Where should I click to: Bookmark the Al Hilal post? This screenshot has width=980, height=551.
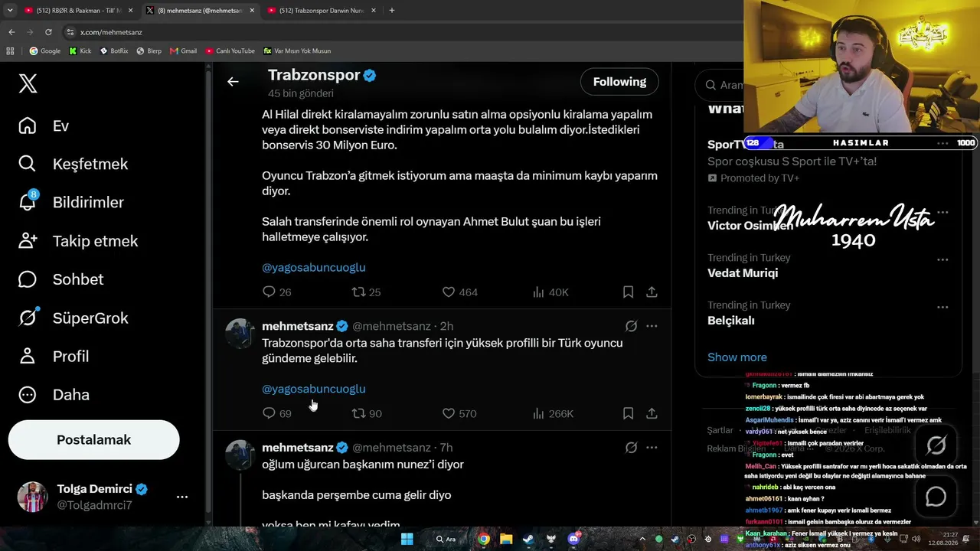pos(628,292)
